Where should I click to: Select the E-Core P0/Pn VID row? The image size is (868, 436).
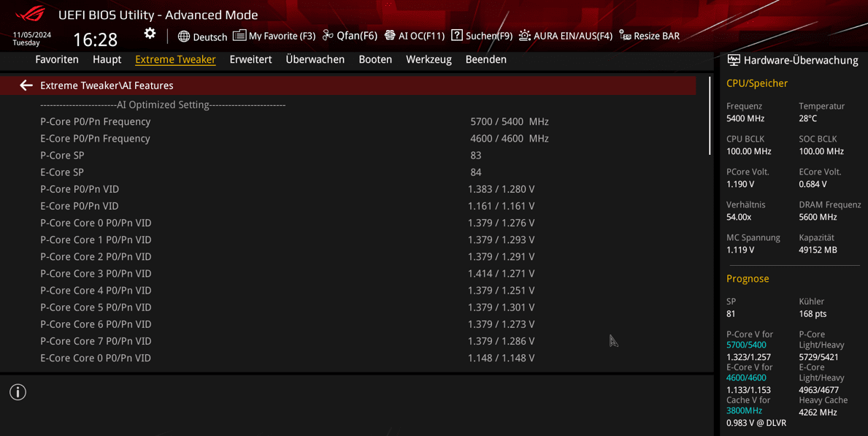[x=347, y=206]
